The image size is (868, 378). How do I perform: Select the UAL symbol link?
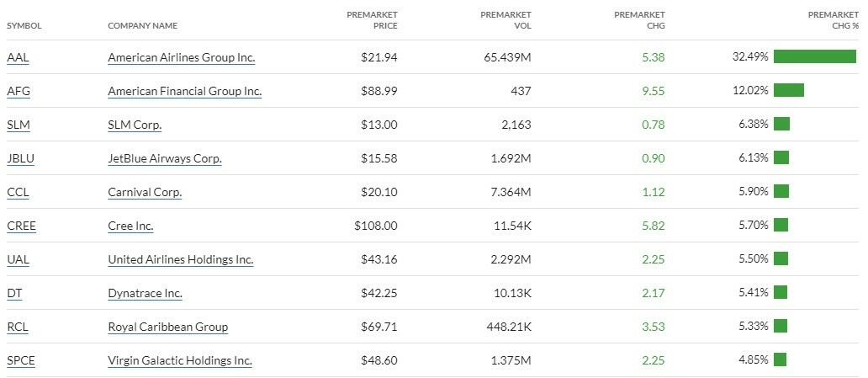coord(18,259)
